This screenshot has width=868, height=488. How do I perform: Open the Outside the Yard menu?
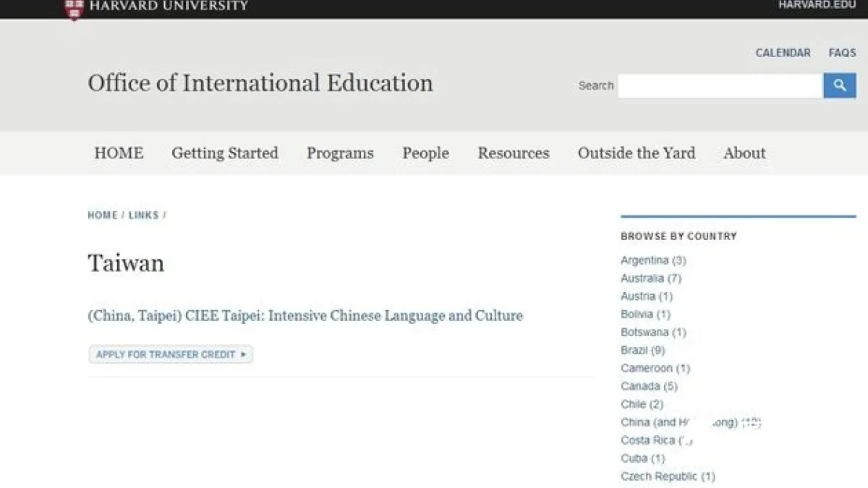(x=637, y=153)
